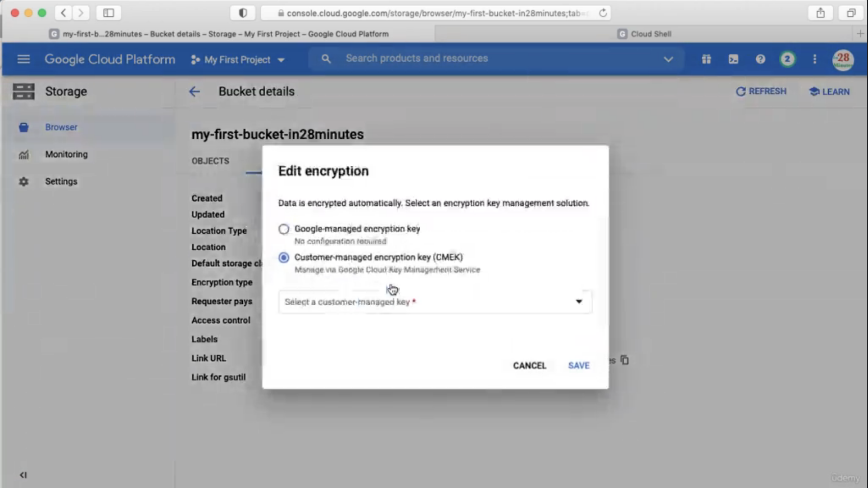Open Browser in the Storage sidebar
The height and width of the screenshot is (489, 868).
61,127
